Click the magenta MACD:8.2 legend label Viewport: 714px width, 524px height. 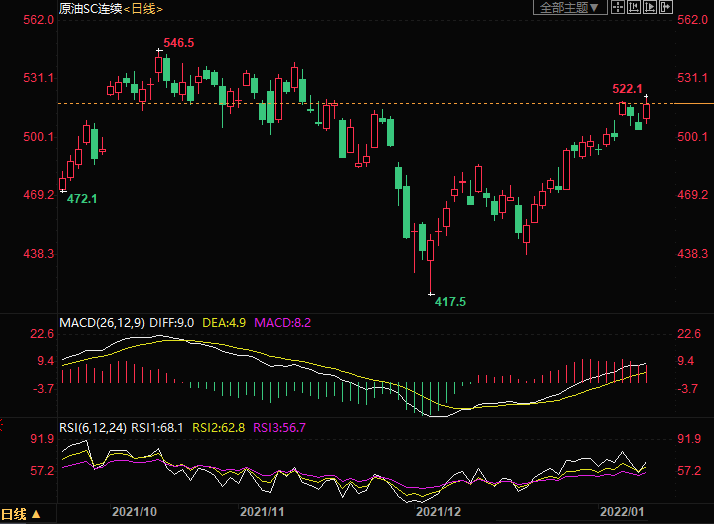tap(283, 323)
